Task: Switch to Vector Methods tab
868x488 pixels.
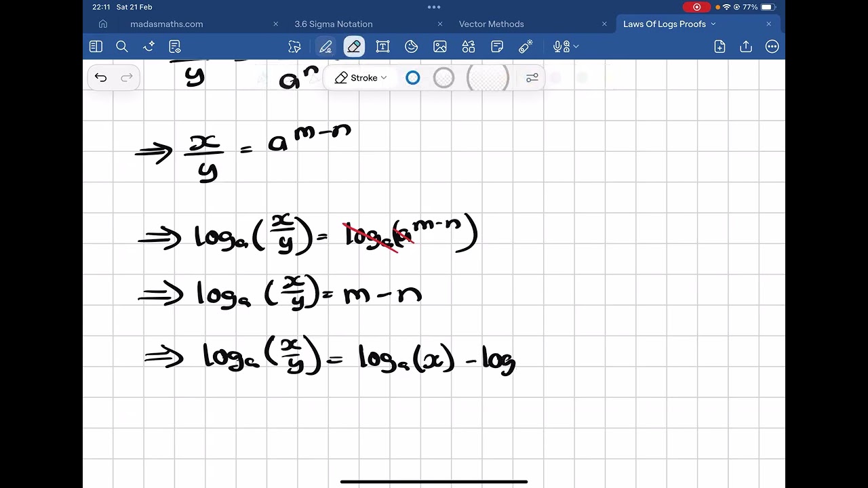Action: pos(492,24)
